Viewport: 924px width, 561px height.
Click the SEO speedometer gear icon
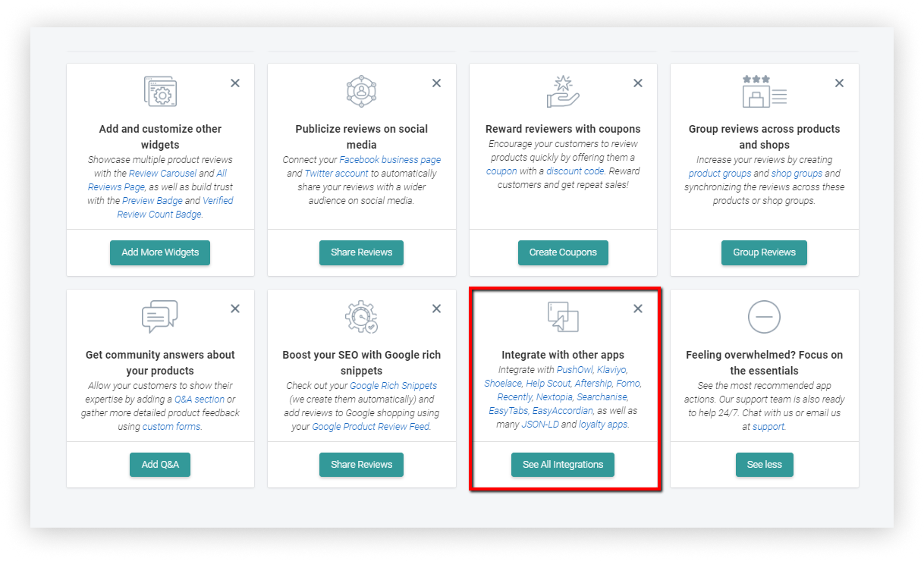pyautogui.click(x=361, y=317)
